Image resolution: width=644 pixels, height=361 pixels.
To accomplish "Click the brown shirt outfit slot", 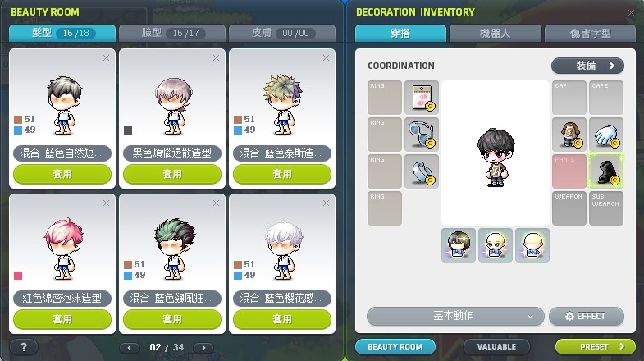I will click(569, 135).
